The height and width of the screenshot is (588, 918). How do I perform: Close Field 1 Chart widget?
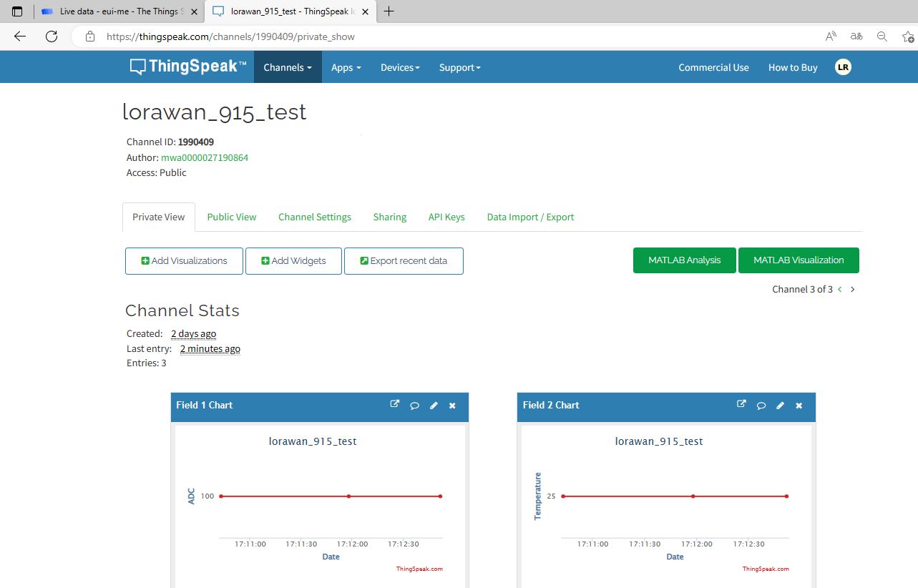tap(452, 406)
